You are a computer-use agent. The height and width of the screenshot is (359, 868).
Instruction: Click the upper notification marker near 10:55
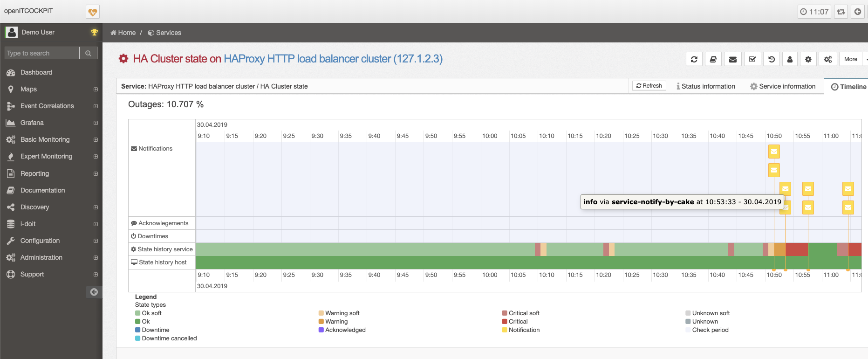[808, 188]
